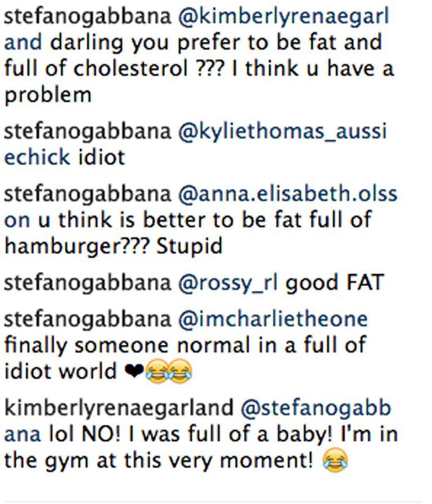Viewport: 432px width, 504px height.
Task: Go to the @imcharlietheone mention
Action: point(273,319)
